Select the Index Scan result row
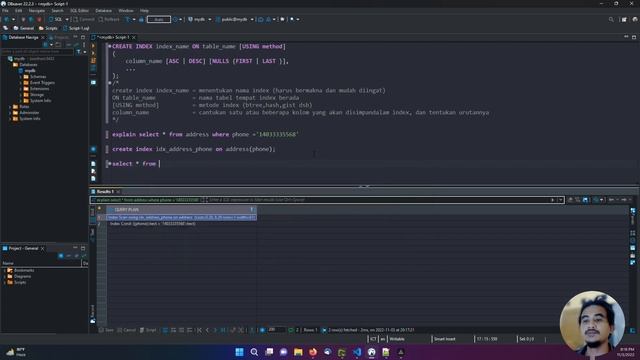Screen dimensions: 640x360 [x=182, y=218]
